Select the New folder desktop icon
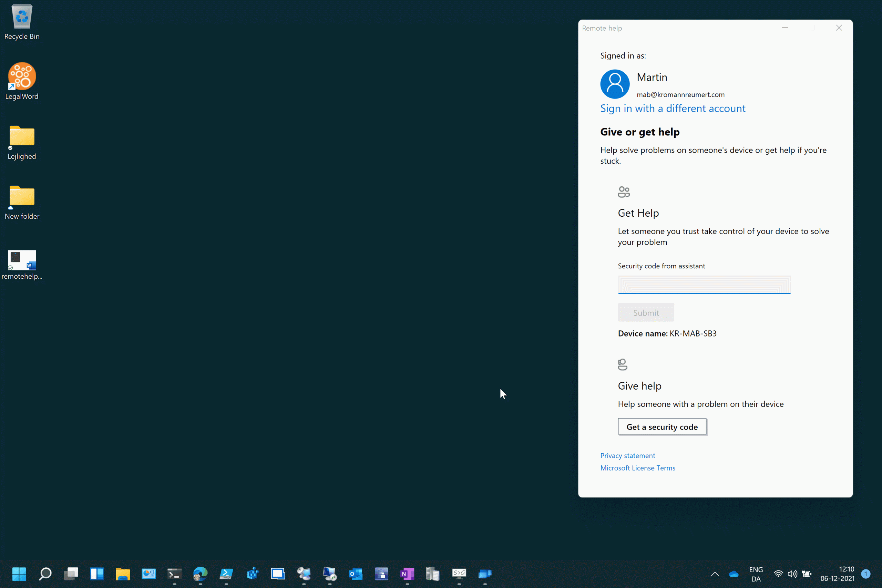Viewport: 882px width, 588px height. 22,203
